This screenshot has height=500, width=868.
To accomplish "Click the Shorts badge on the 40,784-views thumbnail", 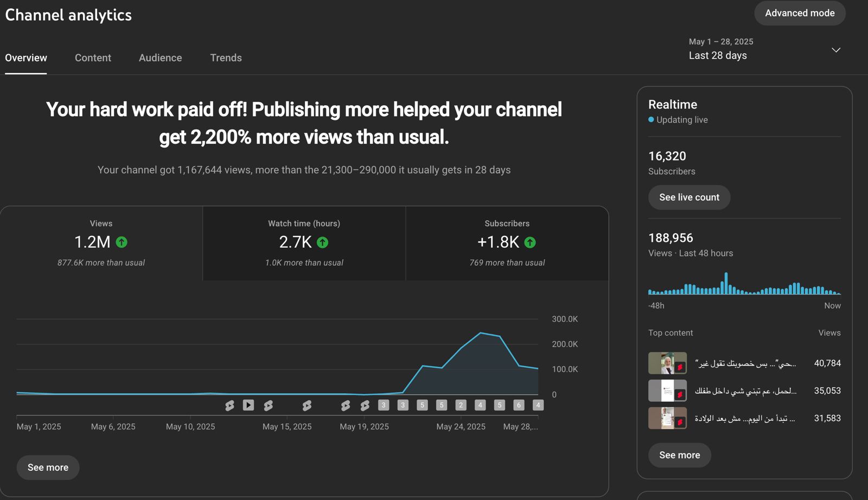I will tap(680, 367).
